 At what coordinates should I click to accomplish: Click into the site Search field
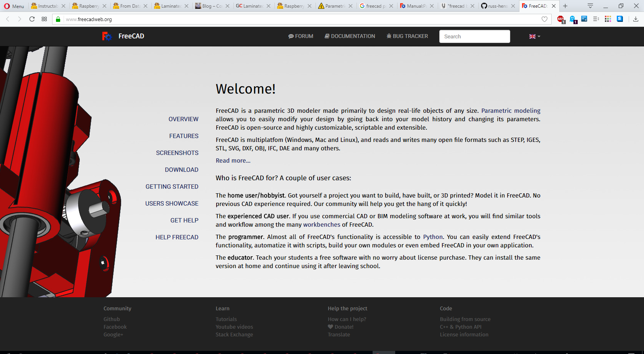[x=475, y=36]
